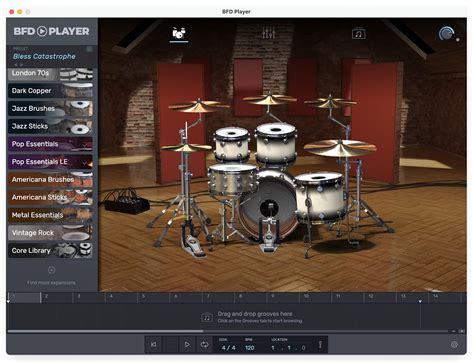Click the stop transport button
Screen dimensions: 474x362
[x=170, y=344]
